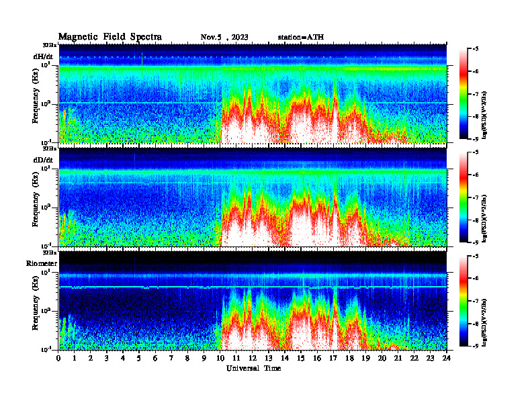
Task: Click the log PSD units label beside dH/dt colorbar
Action: (x=486, y=115)
